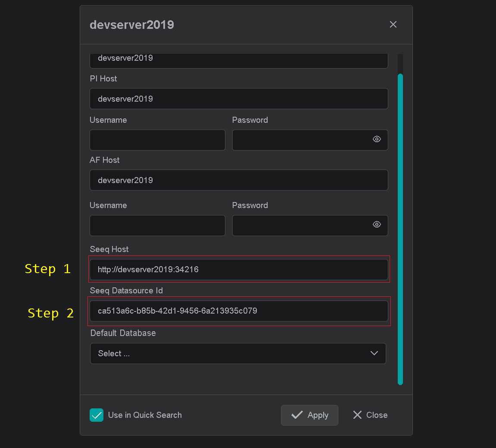Click the "AF Host" label
The width and height of the screenshot is (496, 448).
(105, 160)
